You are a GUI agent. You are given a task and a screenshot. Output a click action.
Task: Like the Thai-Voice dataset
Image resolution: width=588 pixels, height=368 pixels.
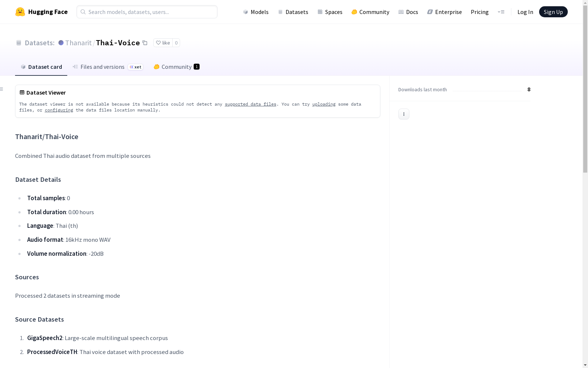[163, 43]
